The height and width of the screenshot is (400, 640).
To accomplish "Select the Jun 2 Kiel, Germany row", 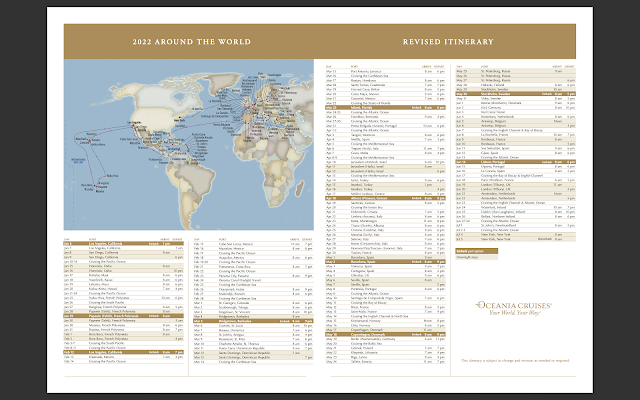I will point(516,108).
